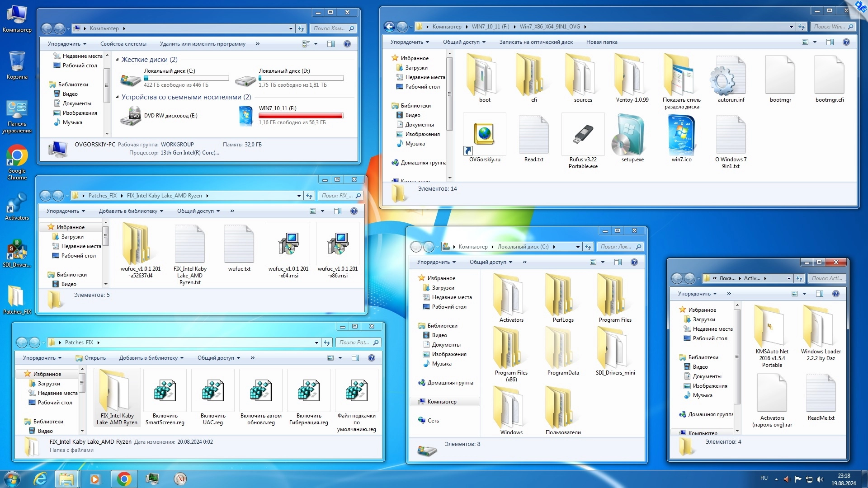Click the red WIN7_10_11 (F:) capacity bar
Viewport: 868px width, 488px height.
click(x=301, y=116)
